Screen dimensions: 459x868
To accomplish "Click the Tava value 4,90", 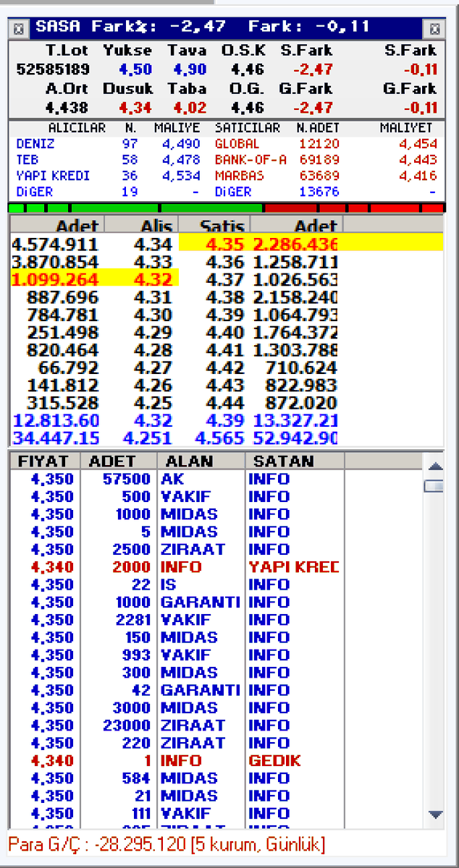I will click(190, 70).
